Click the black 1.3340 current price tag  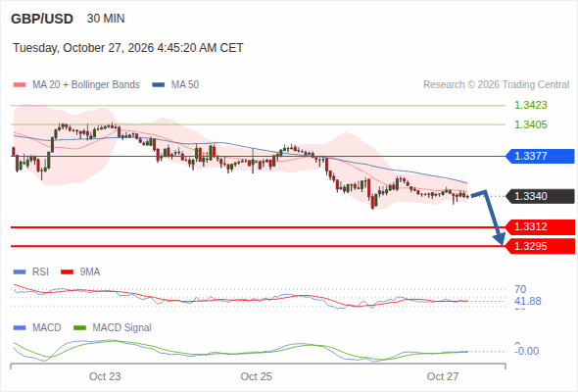tap(540, 196)
